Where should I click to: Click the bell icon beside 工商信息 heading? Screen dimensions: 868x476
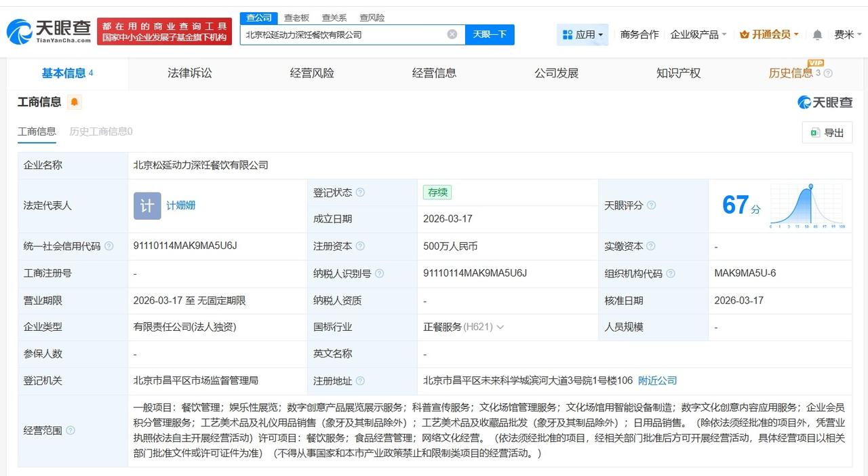pos(74,101)
